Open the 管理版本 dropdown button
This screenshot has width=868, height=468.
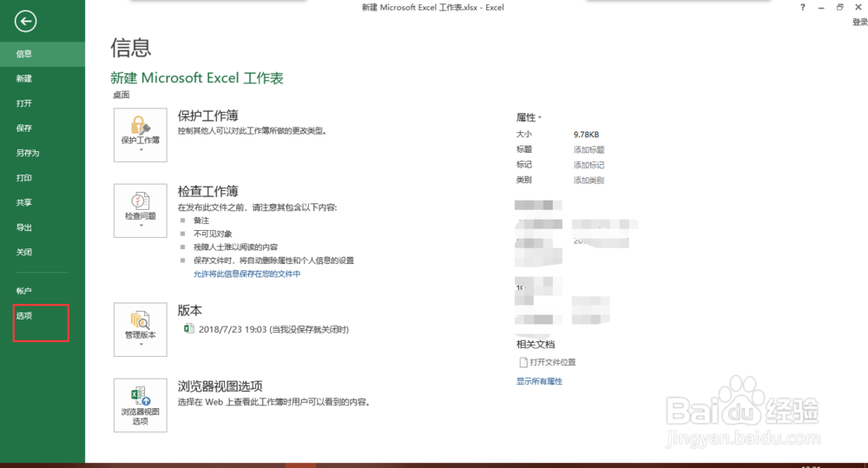click(140, 330)
